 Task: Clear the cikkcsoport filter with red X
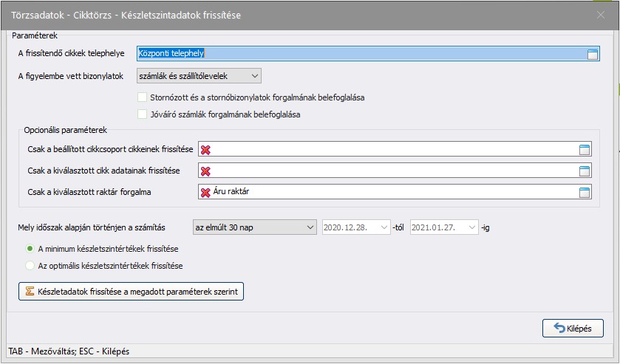pyautogui.click(x=205, y=150)
